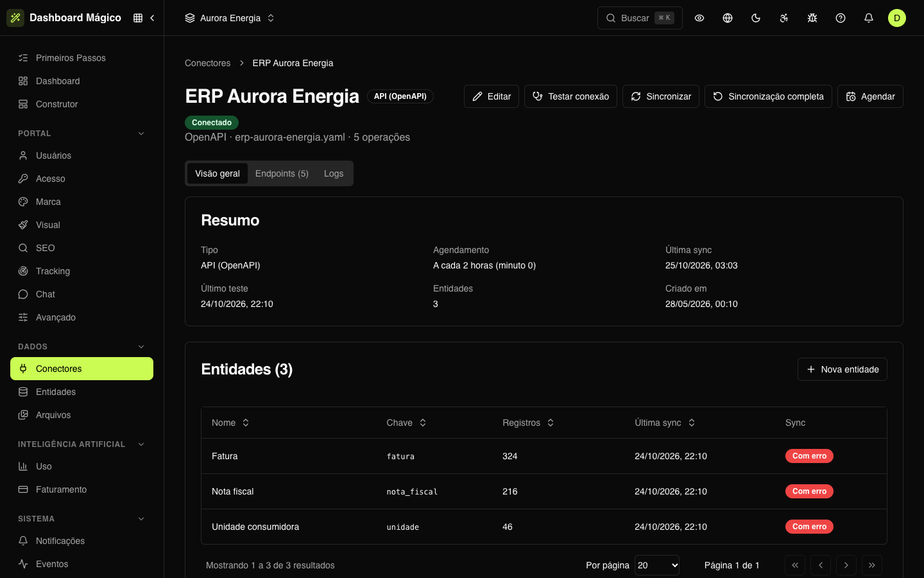Click the Conectores breadcrumb link
Screen dimensions: 924x578
[207, 63]
